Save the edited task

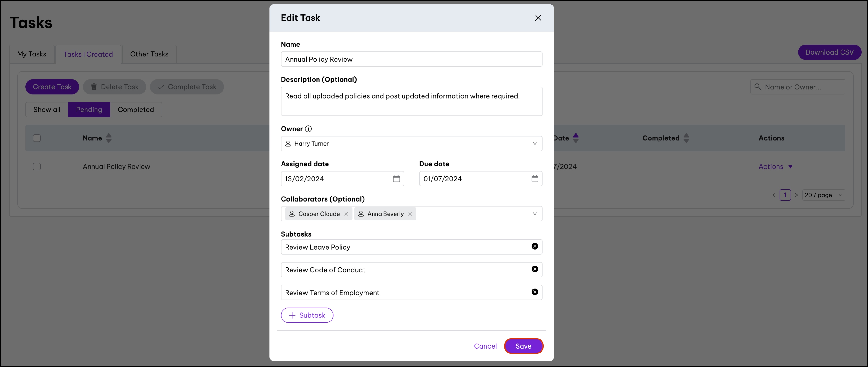tap(523, 346)
